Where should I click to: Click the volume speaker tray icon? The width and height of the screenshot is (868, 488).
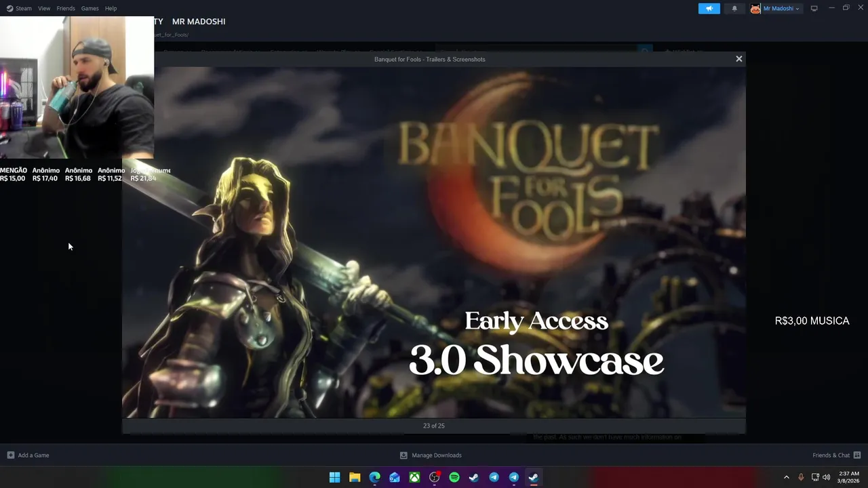(x=827, y=477)
